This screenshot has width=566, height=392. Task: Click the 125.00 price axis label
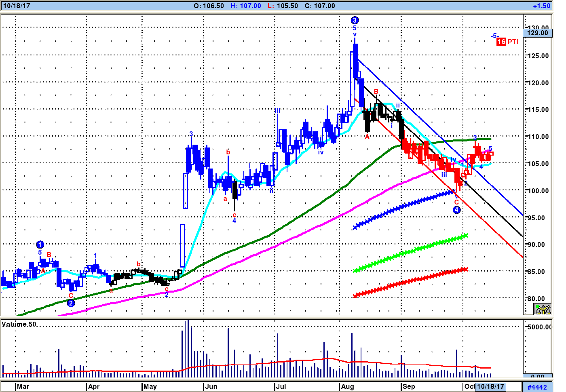(x=539, y=56)
